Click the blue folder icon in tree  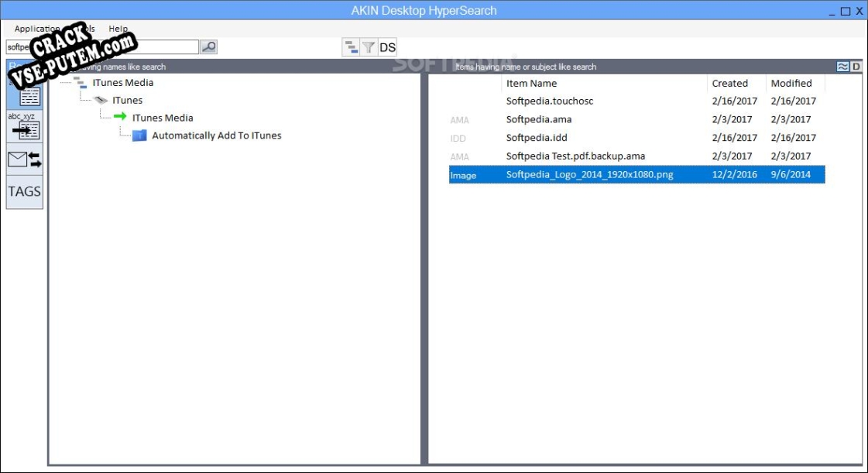click(139, 135)
